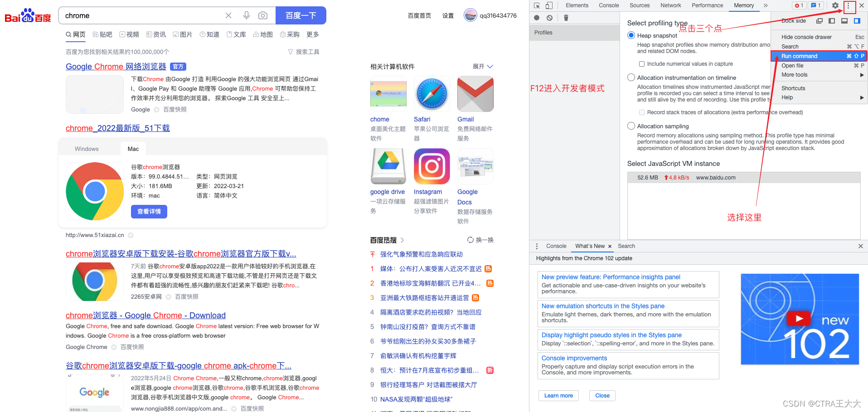Image resolution: width=868 pixels, height=412 pixels.
Task: Click the DevTools inspect element picker icon
Action: tap(537, 5)
